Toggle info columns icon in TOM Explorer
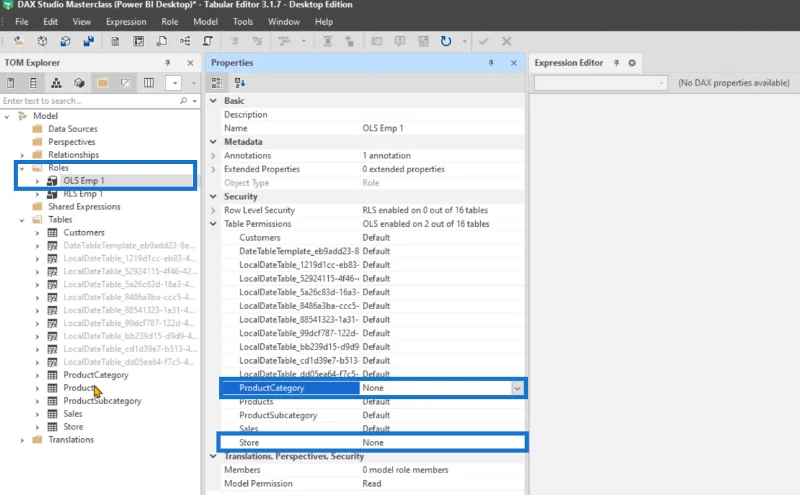800x495 pixels. 149,83
